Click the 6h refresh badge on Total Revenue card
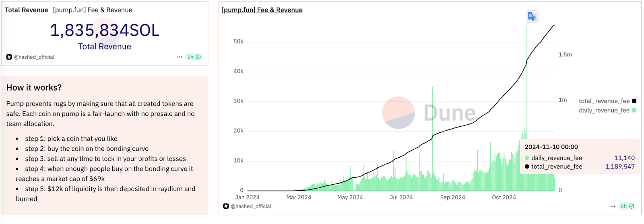The width and height of the screenshot is (644, 224). coord(194,57)
